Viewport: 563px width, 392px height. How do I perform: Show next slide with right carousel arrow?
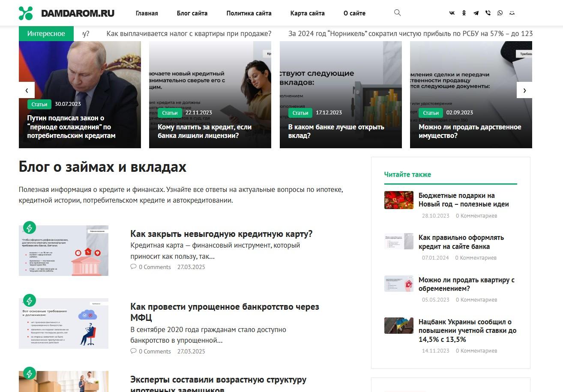point(524,90)
